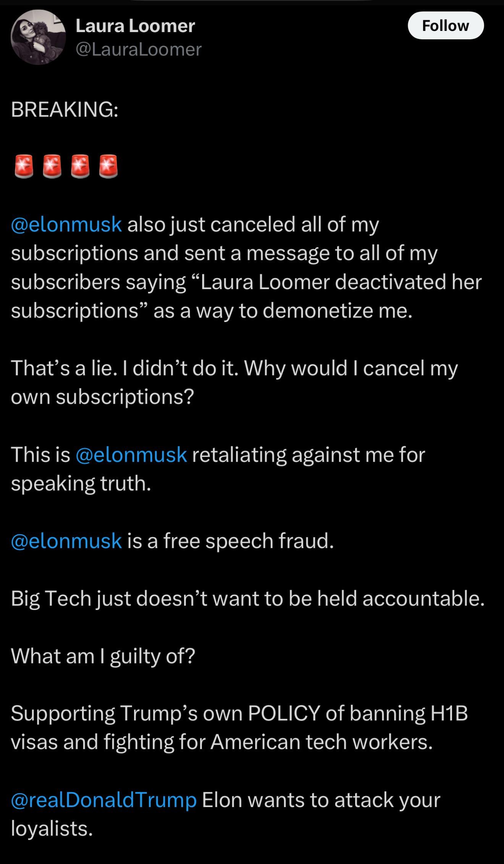Select the 'BREAKING:' heading text
The image size is (504, 864).
pyautogui.click(x=65, y=109)
